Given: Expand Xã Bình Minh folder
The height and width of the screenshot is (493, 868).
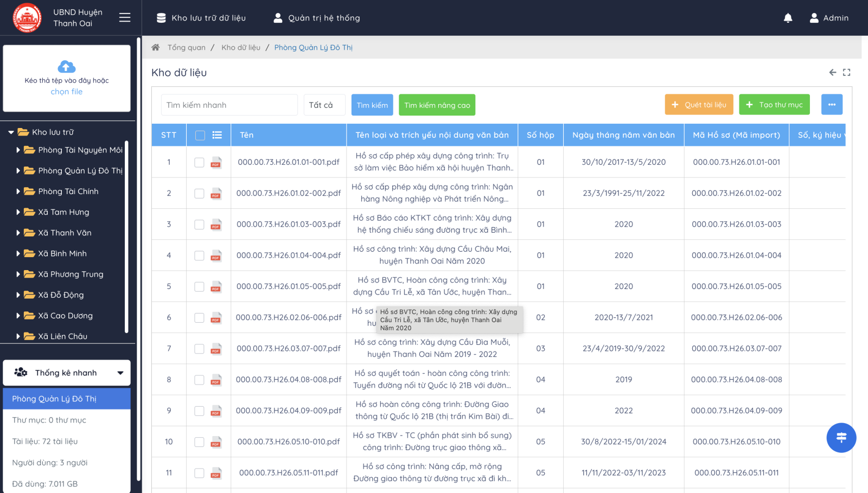Looking at the screenshot, I should pyautogui.click(x=18, y=253).
